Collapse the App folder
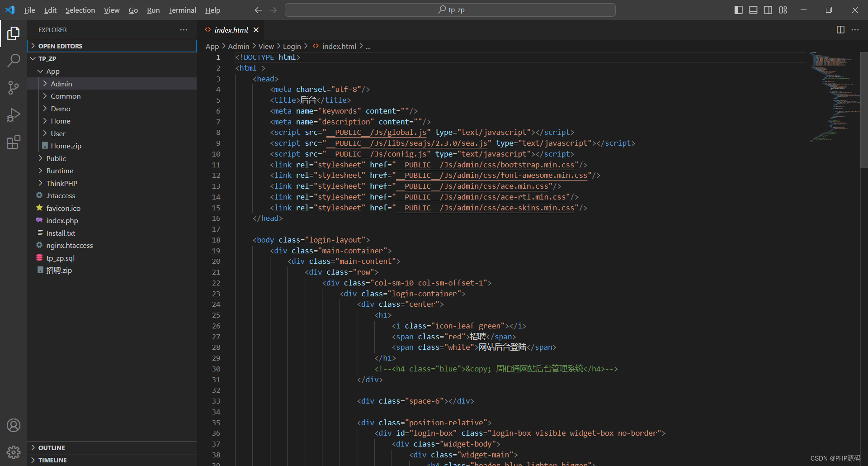Image resolution: width=868 pixels, height=466 pixels. [112, 71]
